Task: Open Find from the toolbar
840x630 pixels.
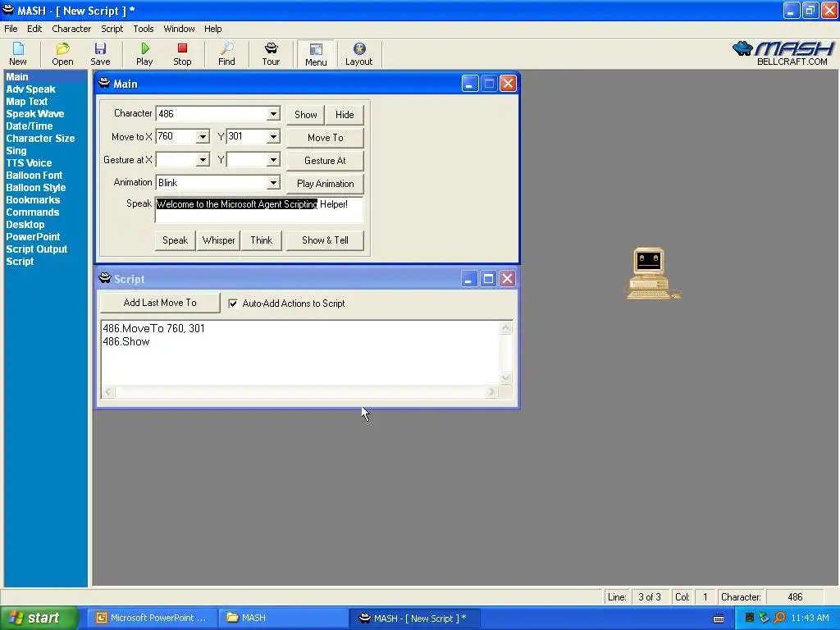Action: tap(226, 54)
